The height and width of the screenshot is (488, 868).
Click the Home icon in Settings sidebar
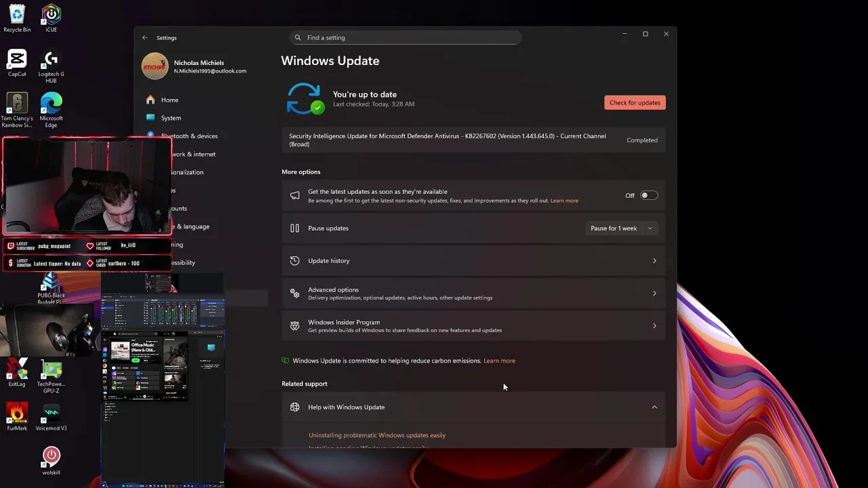[151, 100]
